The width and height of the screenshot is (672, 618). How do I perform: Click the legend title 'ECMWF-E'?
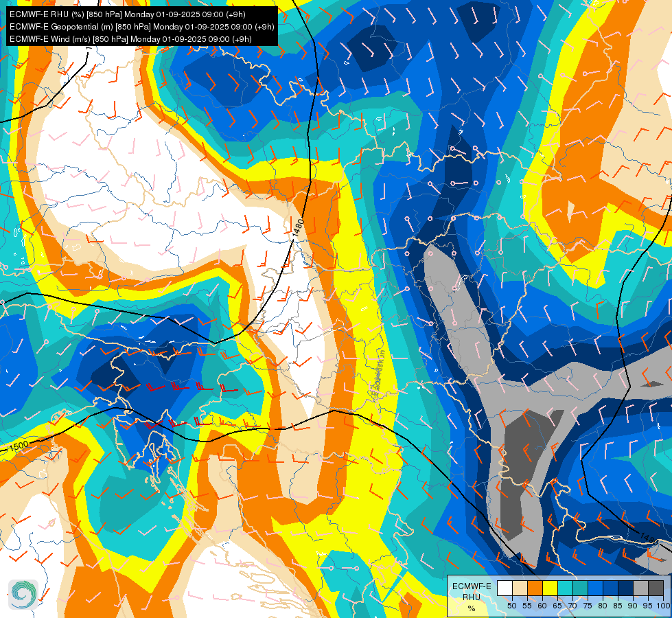pos(472,586)
